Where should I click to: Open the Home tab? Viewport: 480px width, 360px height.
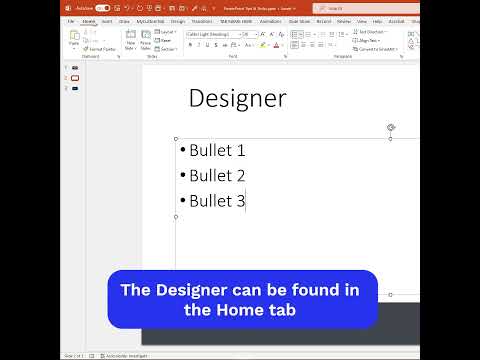(89, 21)
